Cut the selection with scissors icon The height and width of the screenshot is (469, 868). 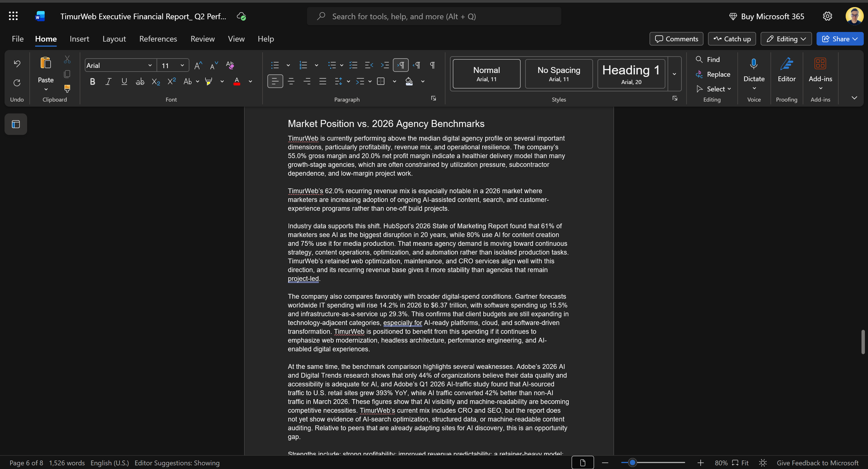tap(67, 60)
